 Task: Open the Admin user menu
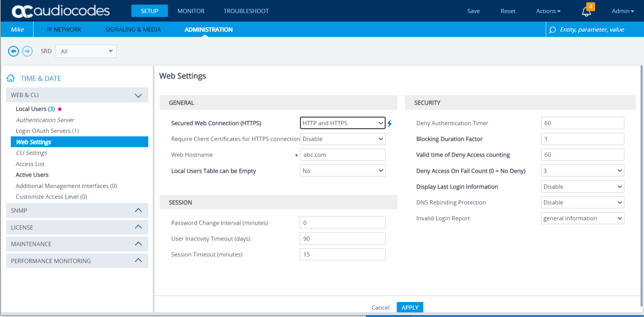[622, 11]
